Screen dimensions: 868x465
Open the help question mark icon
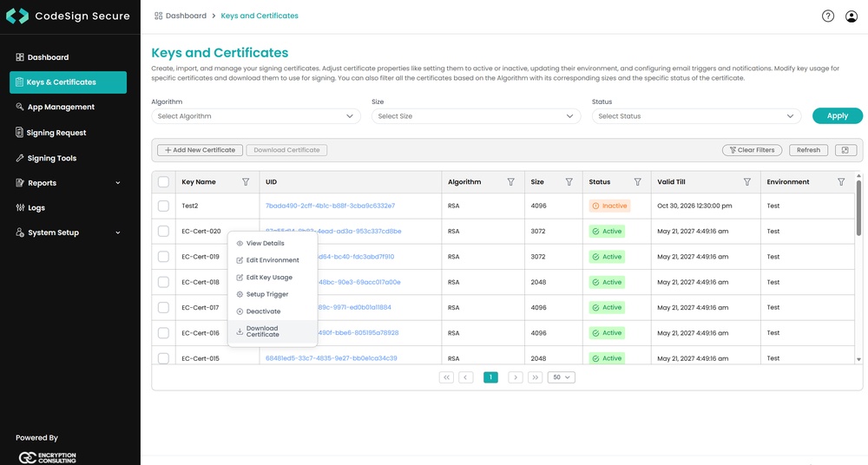pyautogui.click(x=827, y=16)
